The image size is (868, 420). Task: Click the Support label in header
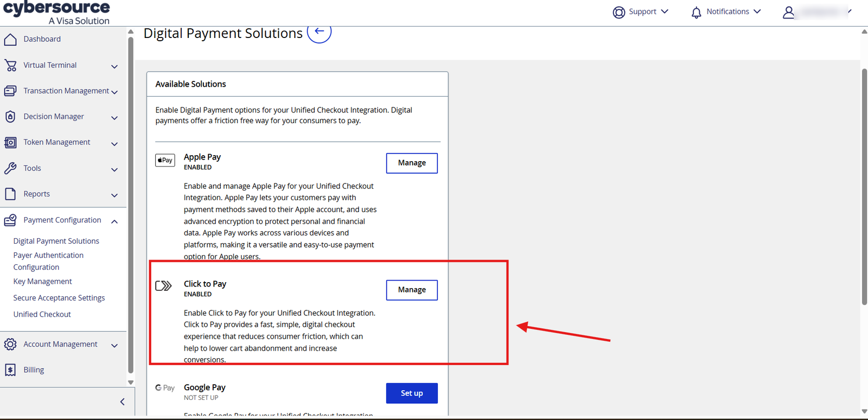(643, 11)
